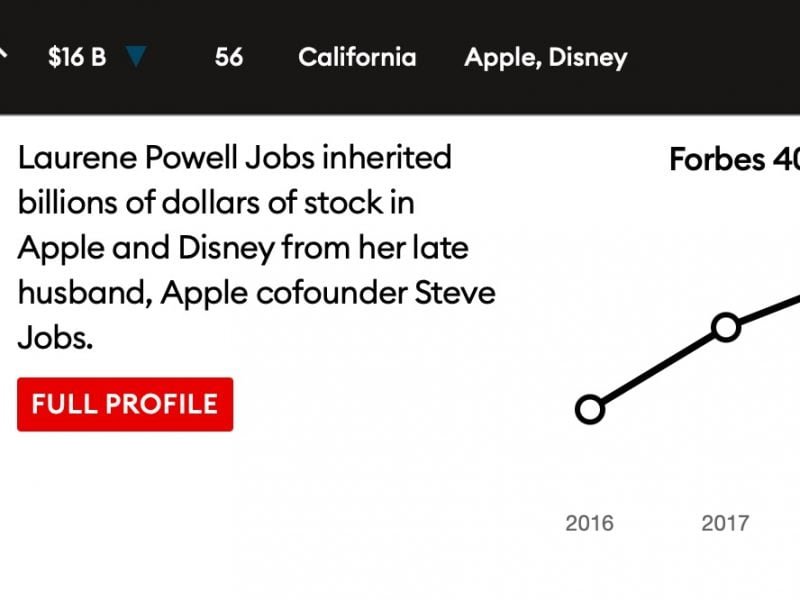Click the rightmost data point on the trend line
Screen dimensions: 800x600
click(x=726, y=325)
